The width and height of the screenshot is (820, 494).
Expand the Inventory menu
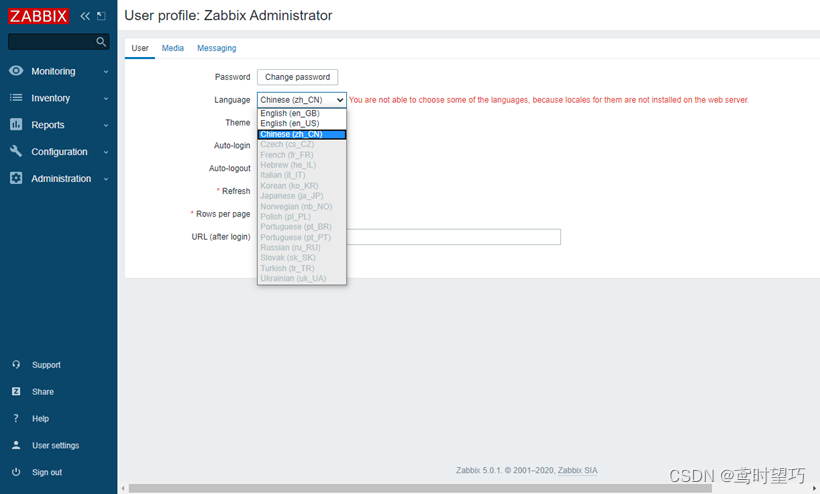click(106, 98)
